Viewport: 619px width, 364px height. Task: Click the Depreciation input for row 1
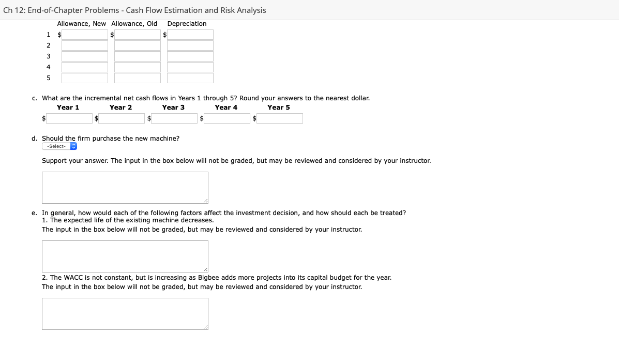click(x=190, y=35)
